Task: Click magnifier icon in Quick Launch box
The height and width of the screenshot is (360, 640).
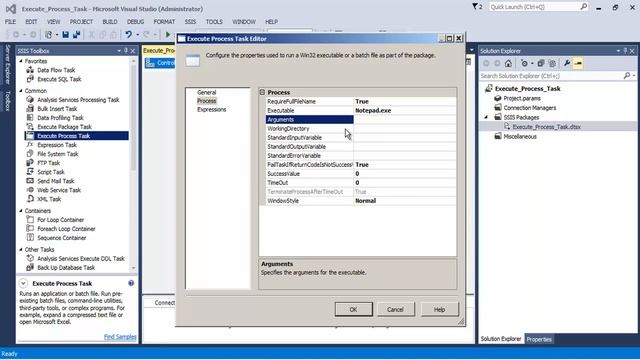Action: [x=584, y=7]
